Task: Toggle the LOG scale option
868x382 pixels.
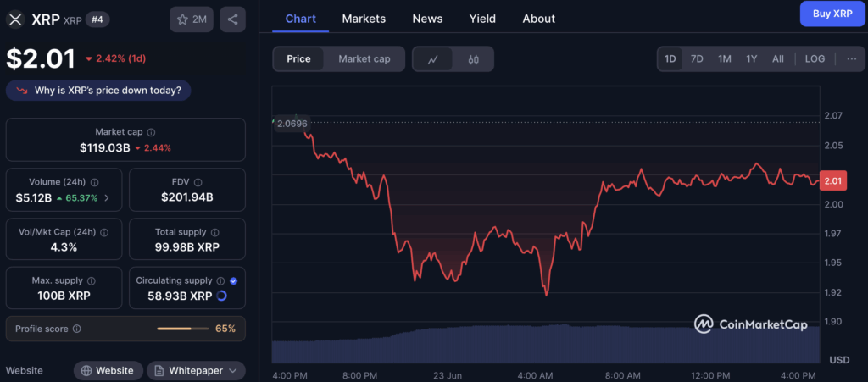Action: click(815, 59)
